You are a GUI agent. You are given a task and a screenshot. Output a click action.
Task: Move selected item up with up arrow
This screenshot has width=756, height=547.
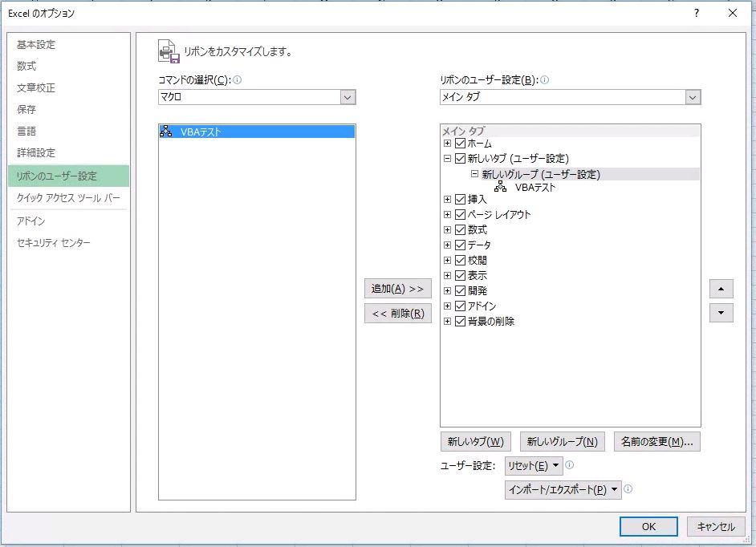pos(721,289)
